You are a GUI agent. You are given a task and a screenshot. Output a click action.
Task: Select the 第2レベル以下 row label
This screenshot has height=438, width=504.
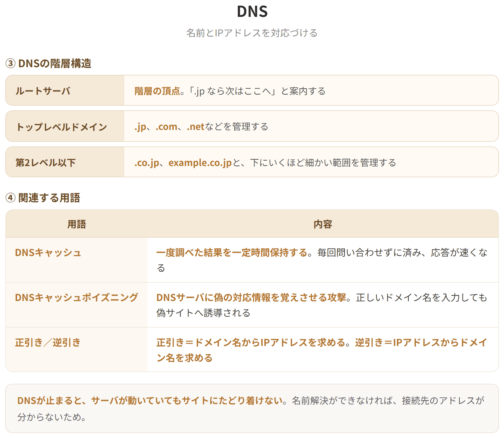coord(65,162)
